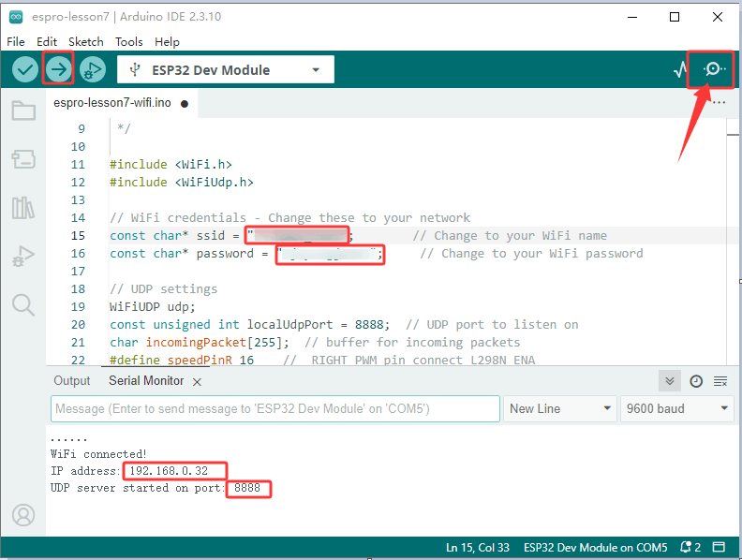
Task: Click the WiFiUDP udp; line
Action: (x=153, y=307)
